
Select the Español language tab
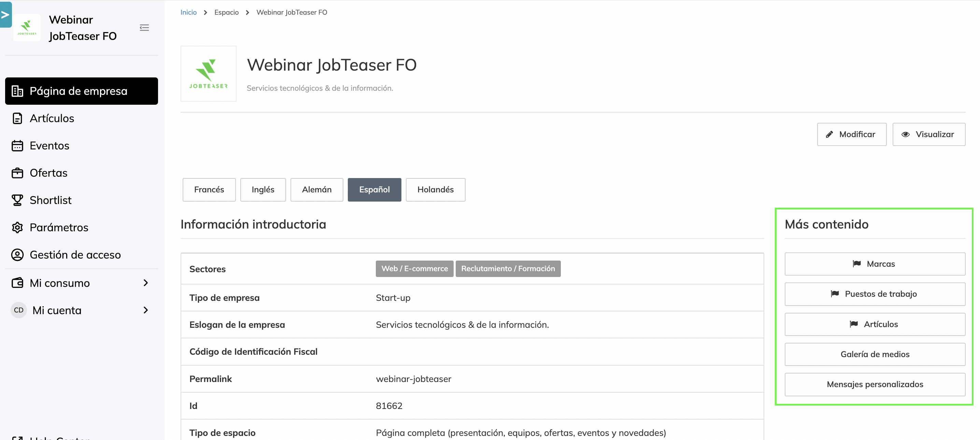pos(374,190)
